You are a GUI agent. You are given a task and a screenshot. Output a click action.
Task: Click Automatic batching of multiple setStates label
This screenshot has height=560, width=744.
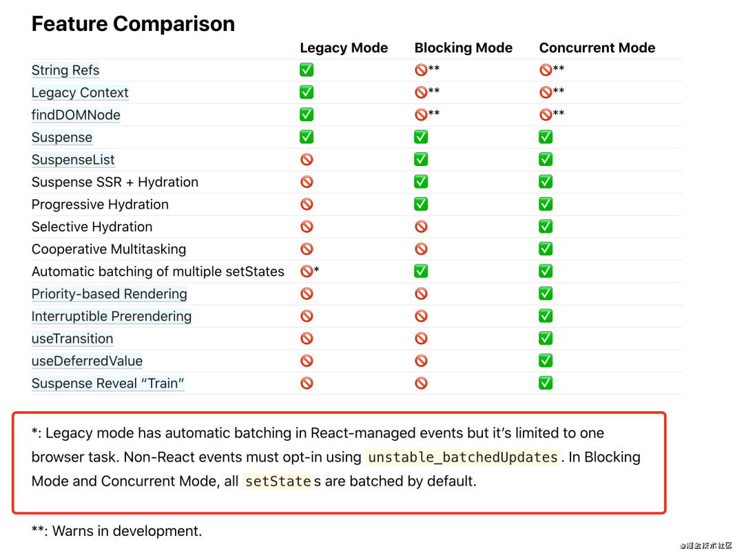tap(158, 271)
